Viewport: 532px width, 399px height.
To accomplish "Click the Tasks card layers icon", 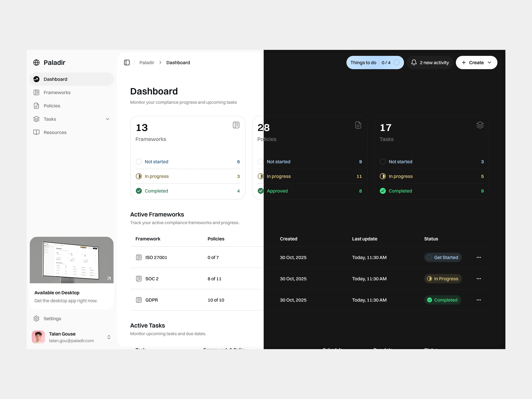I will tap(480, 125).
